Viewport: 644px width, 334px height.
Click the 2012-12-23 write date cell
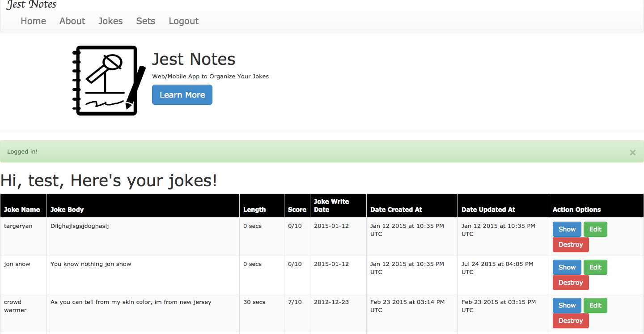(x=338, y=313)
